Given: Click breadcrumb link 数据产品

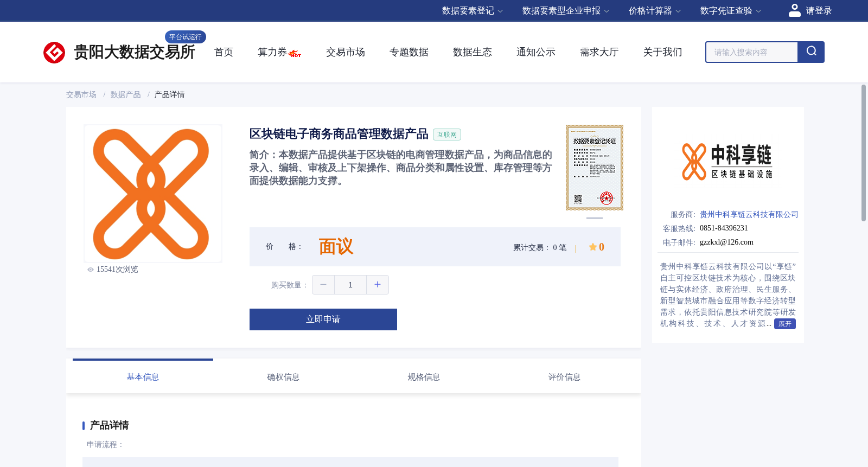Looking at the screenshot, I should tap(126, 95).
